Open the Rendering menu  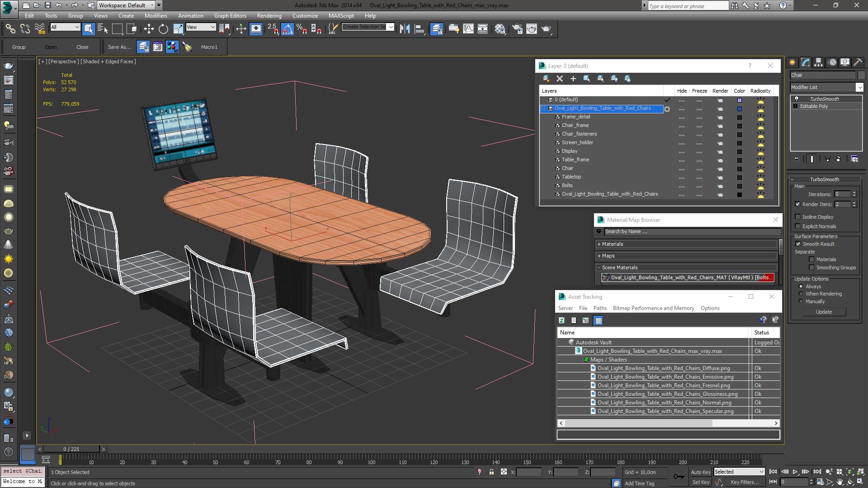[269, 15]
